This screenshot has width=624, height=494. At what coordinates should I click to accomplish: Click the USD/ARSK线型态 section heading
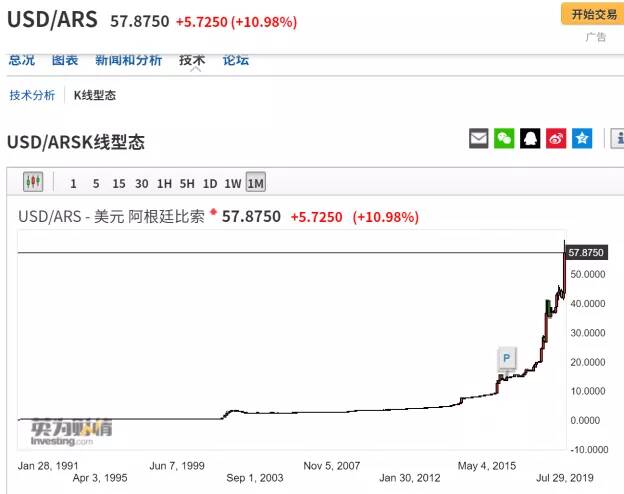[x=76, y=142]
